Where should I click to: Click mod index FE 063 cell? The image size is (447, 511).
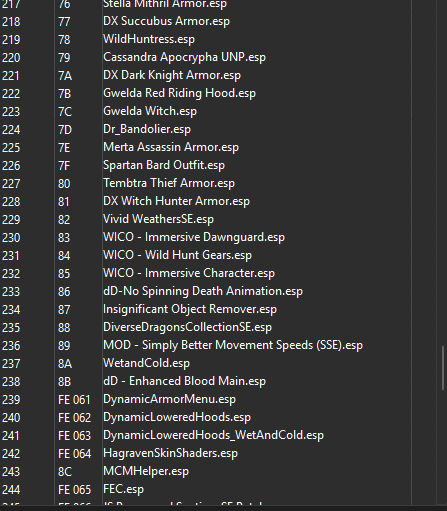coord(74,435)
